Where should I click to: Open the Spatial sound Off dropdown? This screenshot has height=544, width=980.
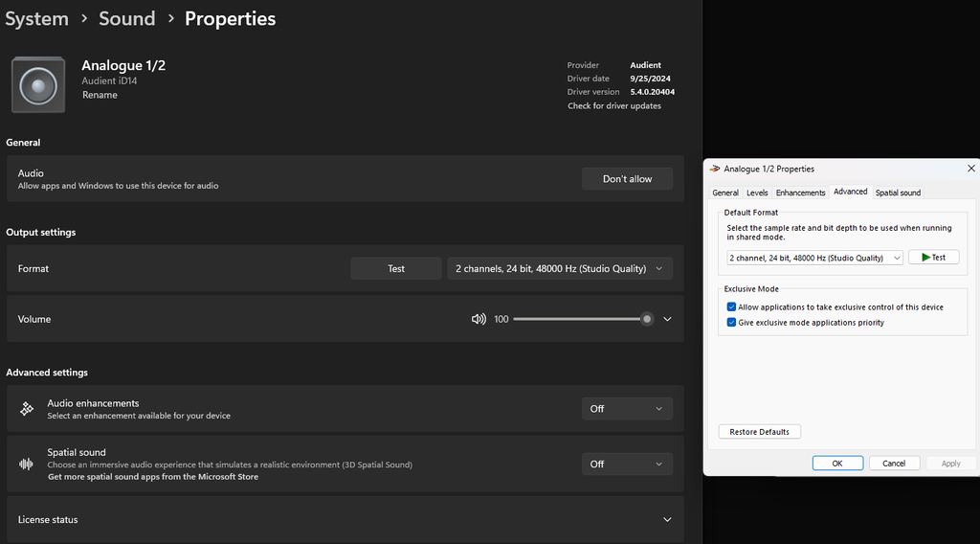coord(627,464)
